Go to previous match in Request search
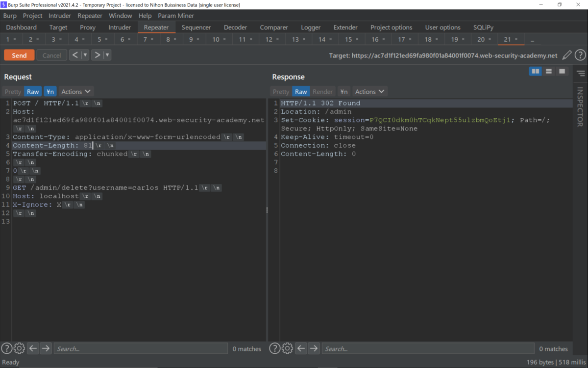 coord(33,348)
